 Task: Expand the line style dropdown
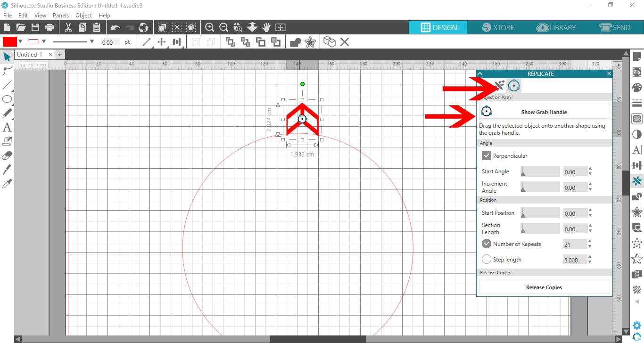tap(91, 41)
